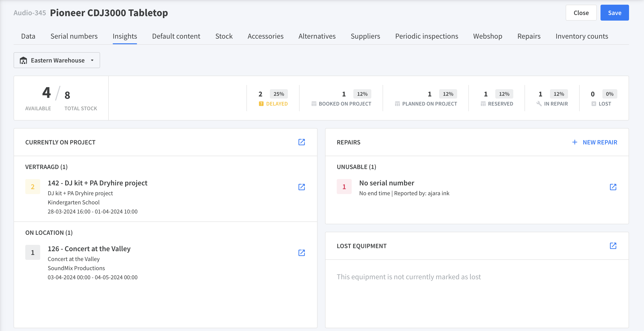Click the Kindergarten School text
Viewport: 644px width, 331px height.
[x=73, y=202]
